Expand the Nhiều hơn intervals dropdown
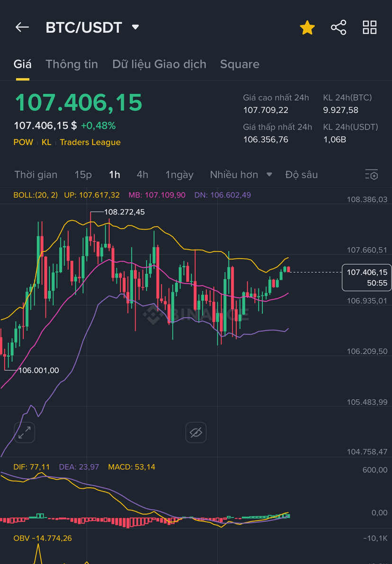 [x=241, y=174]
